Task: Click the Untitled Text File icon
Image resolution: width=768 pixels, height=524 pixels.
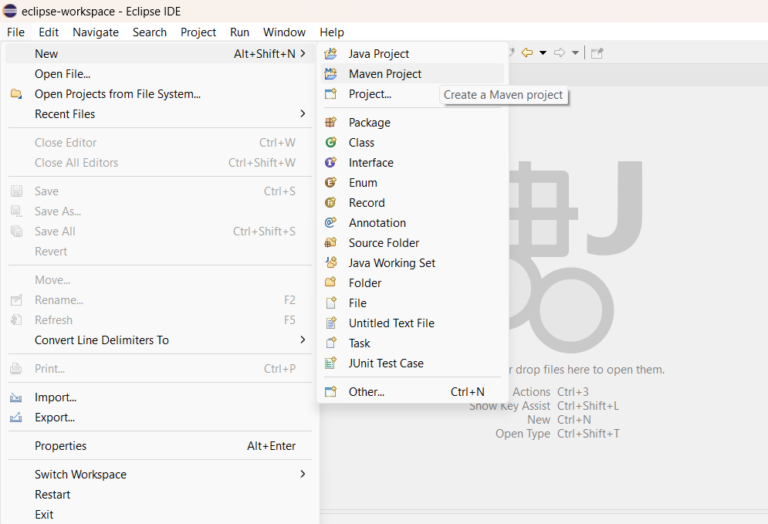Action: pos(331,323)
